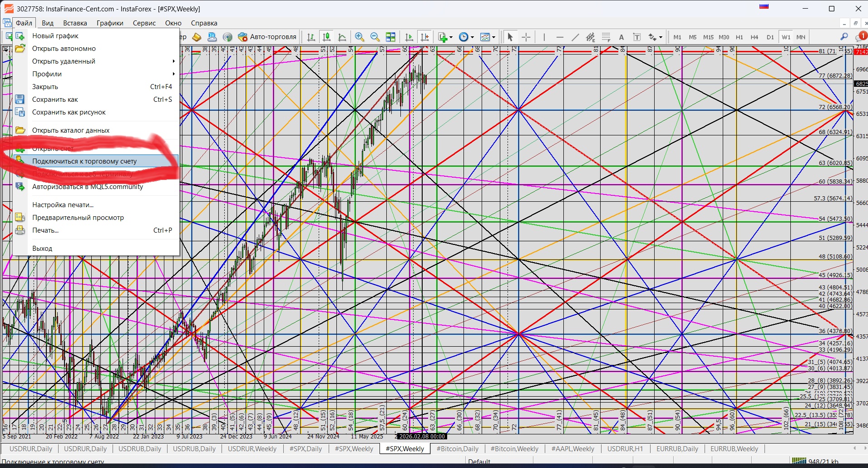Open the indicators list dropdown arrow
Screen dimensions: 868x468
(x=451, y=37)
